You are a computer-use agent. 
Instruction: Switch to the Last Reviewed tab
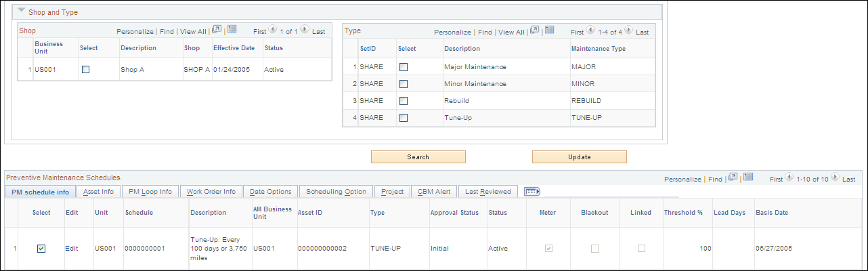coord(488,191)
